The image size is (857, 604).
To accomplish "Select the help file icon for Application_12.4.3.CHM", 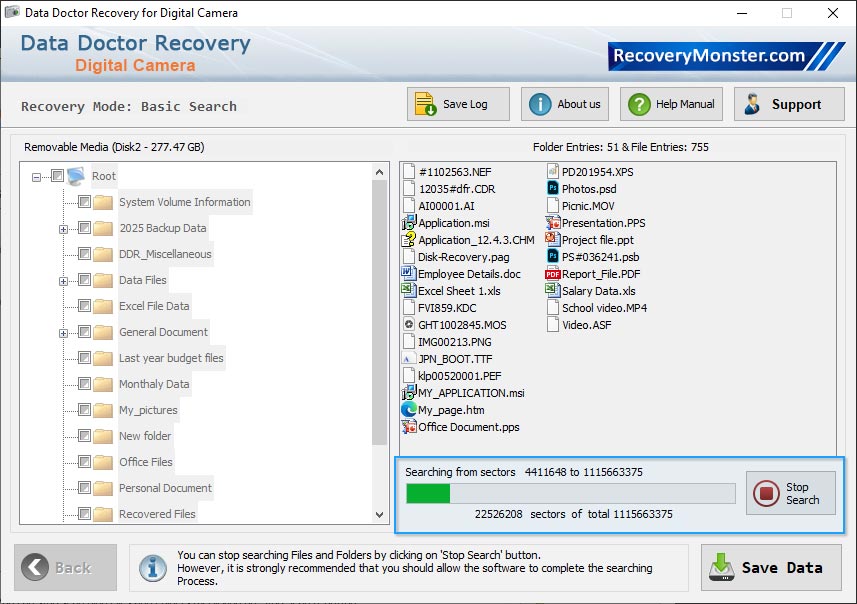I will pyautogui.click(x=409, y=239).
